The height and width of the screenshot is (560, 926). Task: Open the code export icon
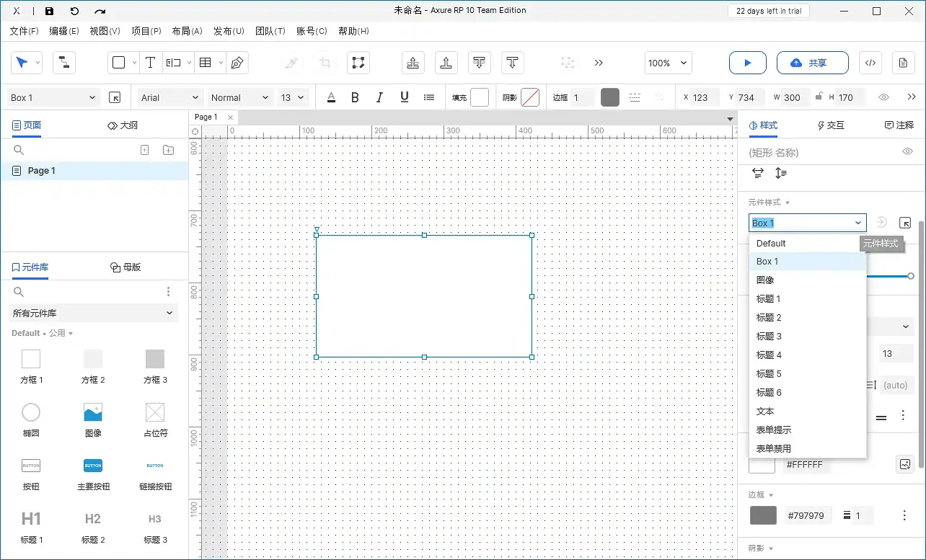pos(870,63)
